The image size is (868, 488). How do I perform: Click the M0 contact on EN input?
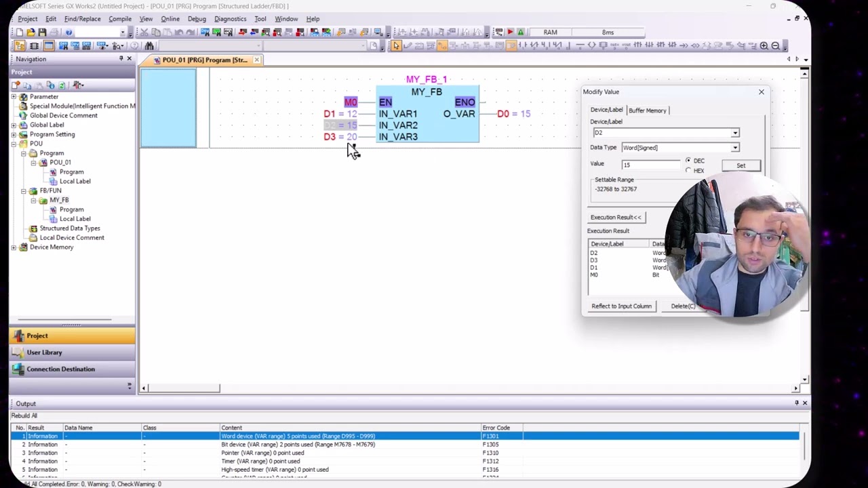tap(351, 102)
